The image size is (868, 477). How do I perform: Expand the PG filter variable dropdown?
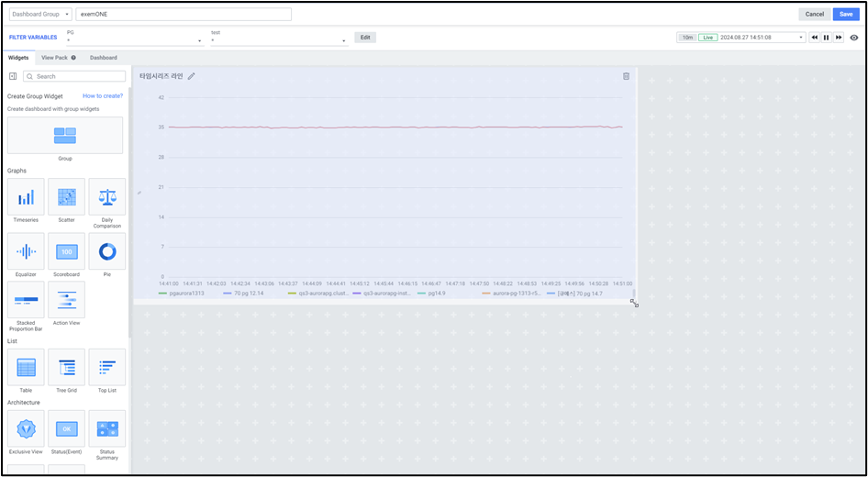(x=134, y=40)
